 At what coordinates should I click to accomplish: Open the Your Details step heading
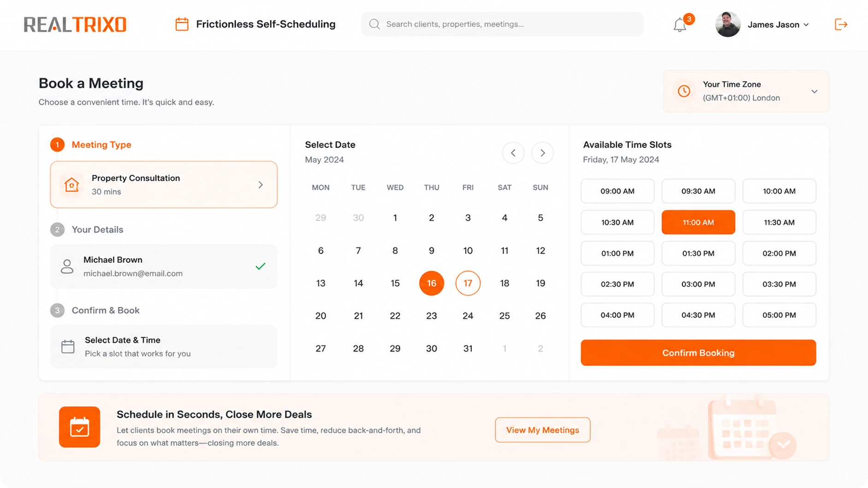pyautogui.click(x=97, y=230)
